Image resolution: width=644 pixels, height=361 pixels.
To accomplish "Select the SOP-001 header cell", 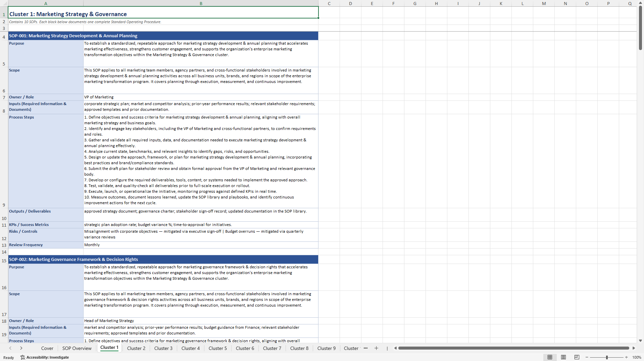I will [x=163, y=36].
